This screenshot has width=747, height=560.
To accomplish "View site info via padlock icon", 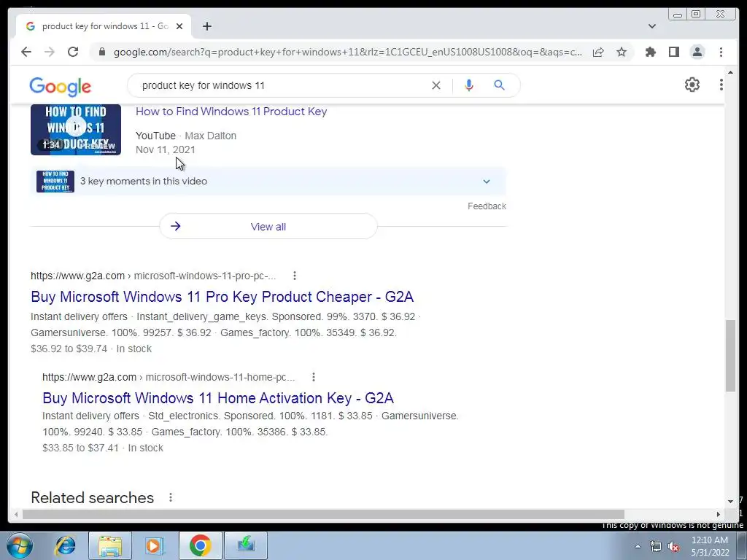I will click(101, 52).
